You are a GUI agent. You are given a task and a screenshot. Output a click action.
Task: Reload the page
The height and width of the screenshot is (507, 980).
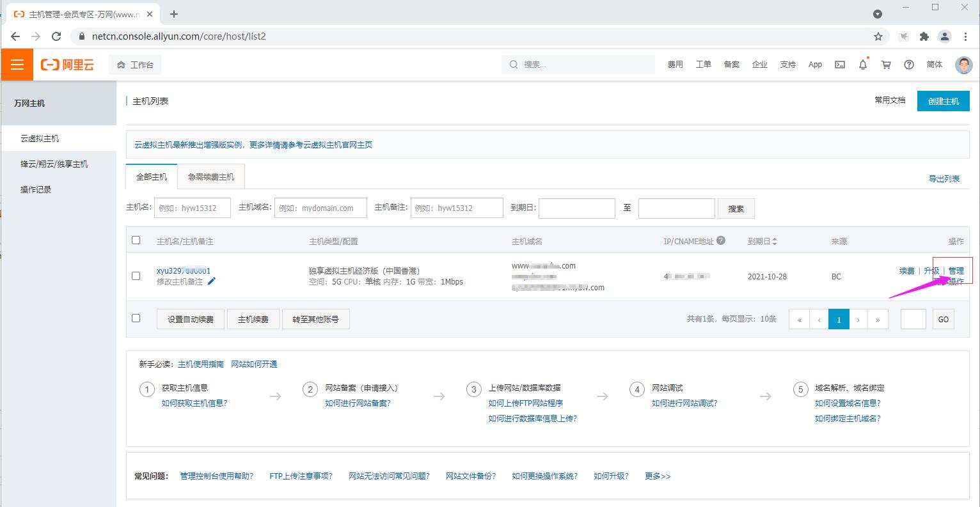click(56, 36)
